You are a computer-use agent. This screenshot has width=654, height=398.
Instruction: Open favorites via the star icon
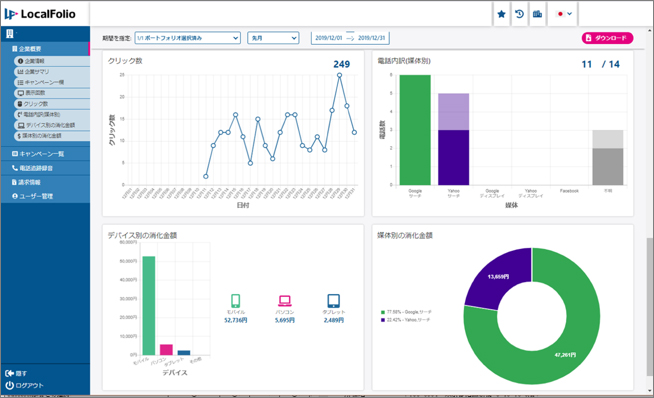point(501,14)
